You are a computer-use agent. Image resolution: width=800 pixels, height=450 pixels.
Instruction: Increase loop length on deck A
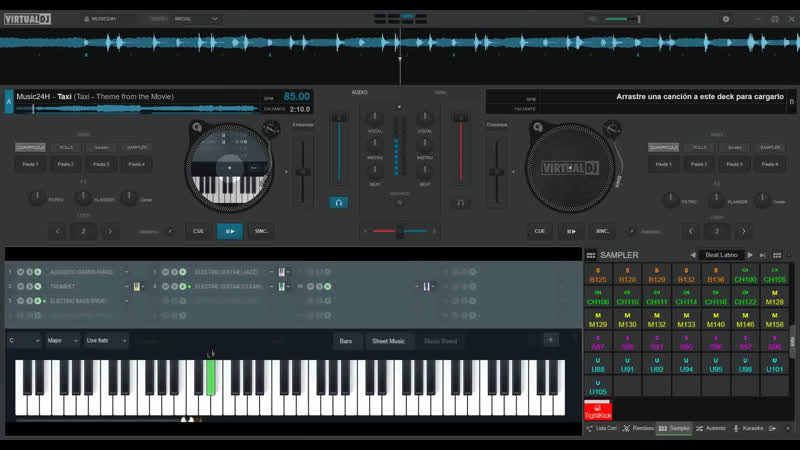point(110,231)
